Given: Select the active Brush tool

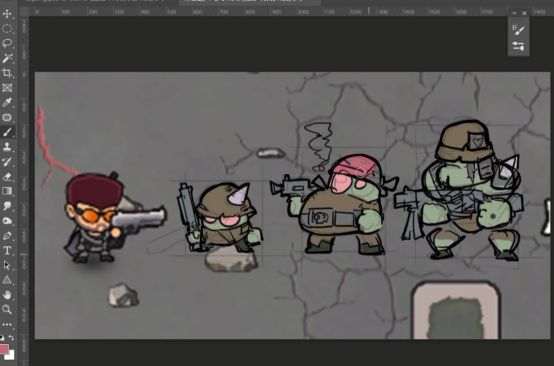Looking at the screenshot, I should click(x=7, y=132).
